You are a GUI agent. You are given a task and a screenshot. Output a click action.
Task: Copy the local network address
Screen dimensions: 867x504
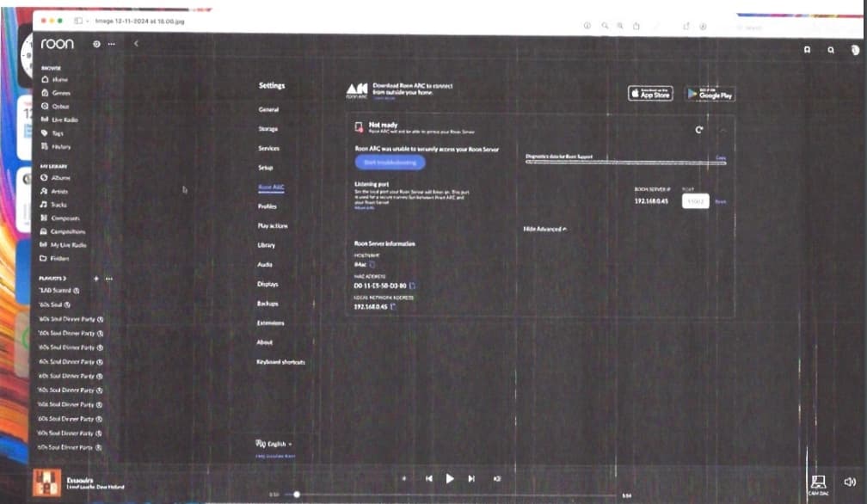tap(392, 307)
